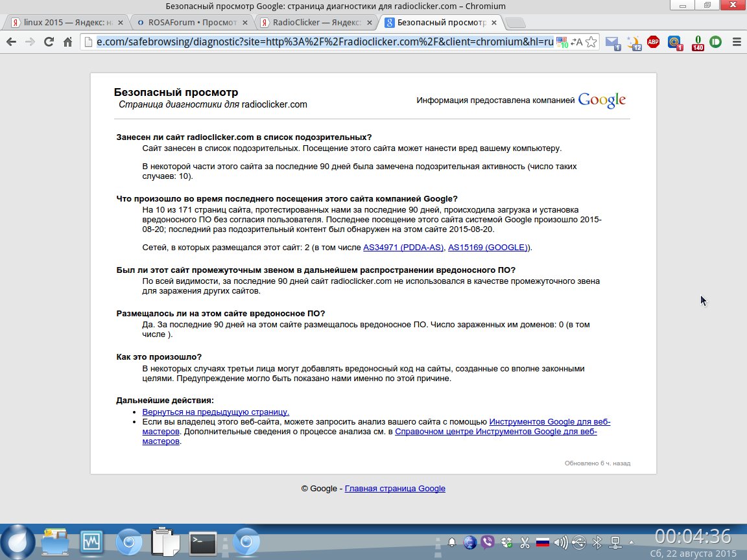The width and height of the screenshot is (747, 560).
Task: Select the 'Безопасный просмотр' tab
Action: coord(441,23)
